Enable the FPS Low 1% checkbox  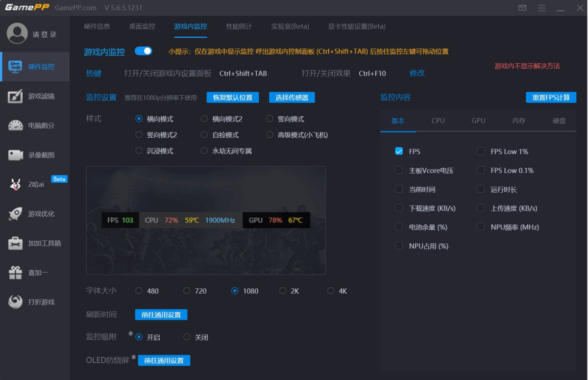[x=481, y=151]
